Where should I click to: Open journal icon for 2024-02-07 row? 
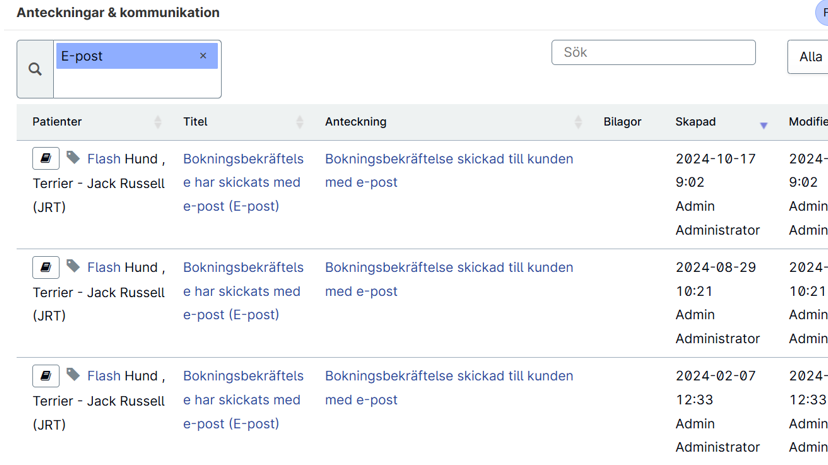pos(46,376)
